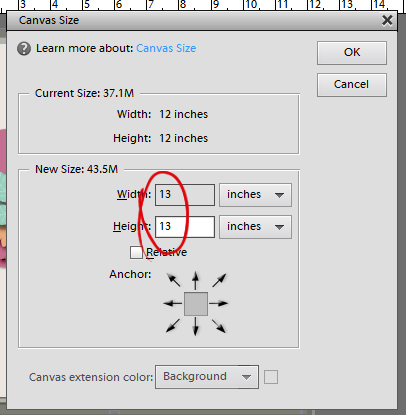406x415 pixels.
Task: Select the top anchor arrow
Action: pos(196,280)
